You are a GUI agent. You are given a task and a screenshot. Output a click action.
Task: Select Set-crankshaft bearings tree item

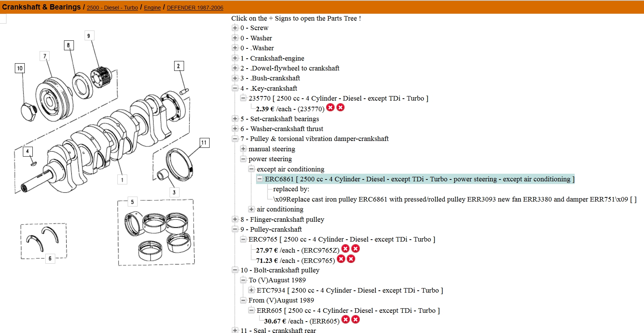tap(284, 119)
